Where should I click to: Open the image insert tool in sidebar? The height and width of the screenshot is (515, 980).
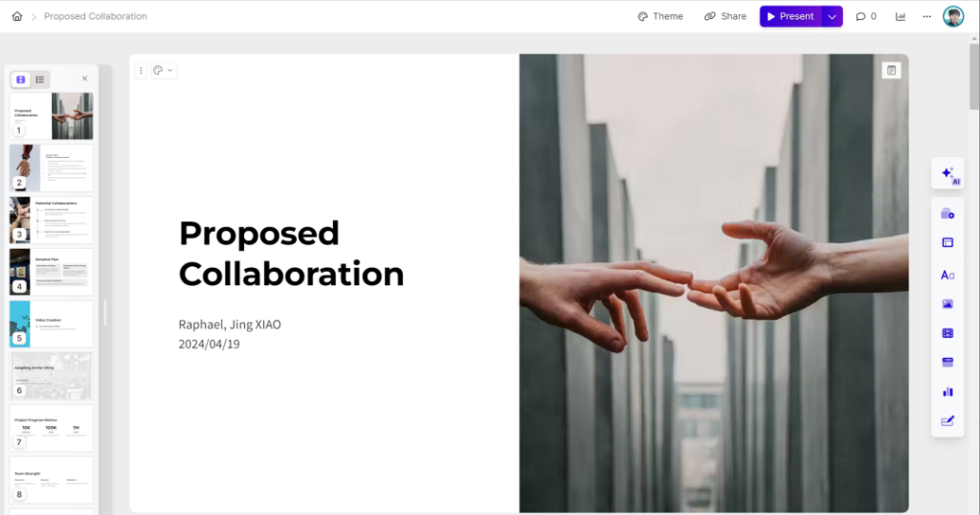pos(947,303)
